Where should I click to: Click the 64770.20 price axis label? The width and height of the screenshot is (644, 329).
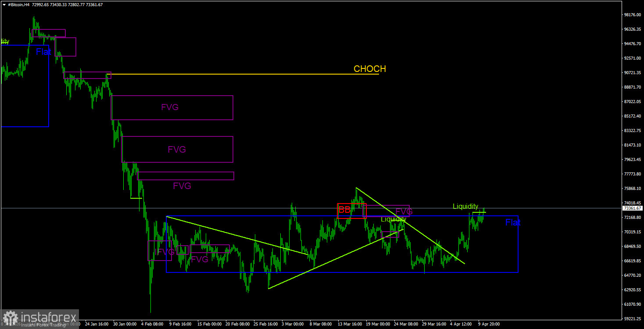point(633,275)
